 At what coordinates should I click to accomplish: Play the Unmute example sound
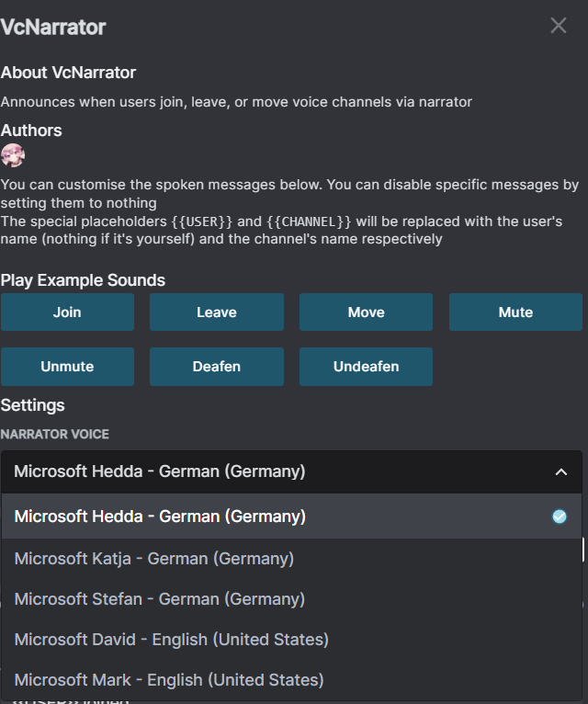point(67,367)
